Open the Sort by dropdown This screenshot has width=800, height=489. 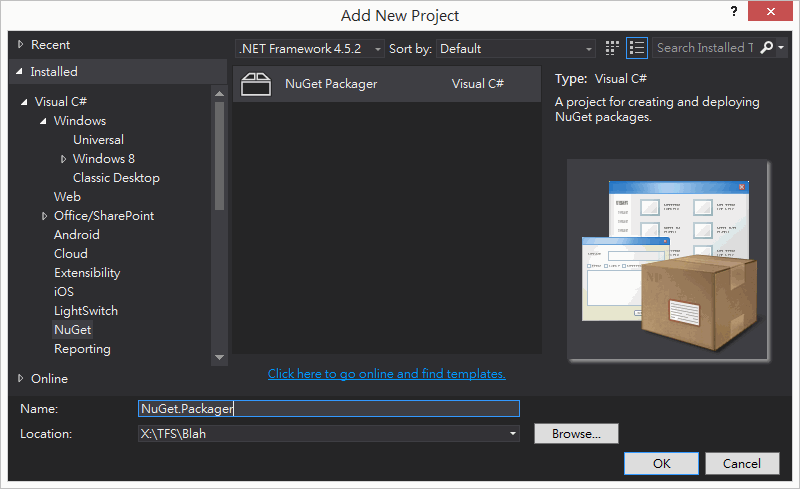tap(517, 48)
